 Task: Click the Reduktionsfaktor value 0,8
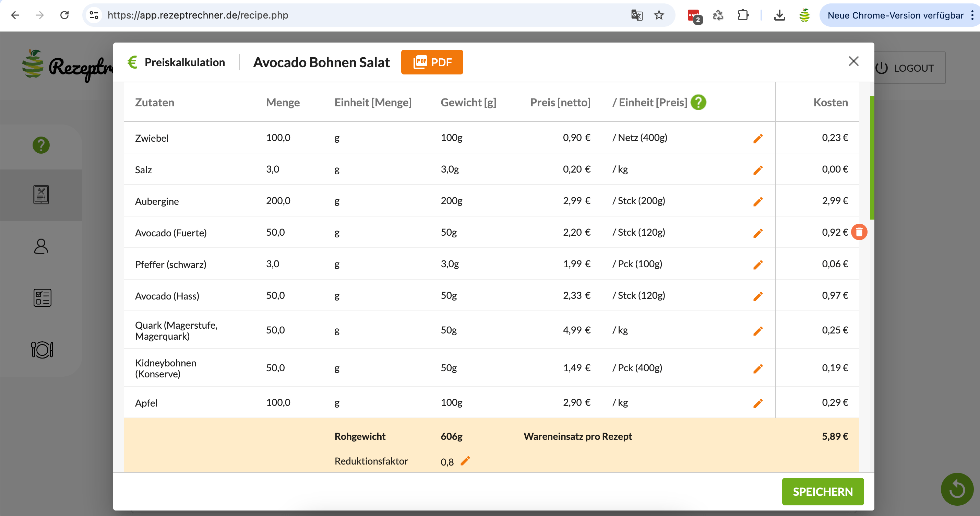click(x=447, y=462)
